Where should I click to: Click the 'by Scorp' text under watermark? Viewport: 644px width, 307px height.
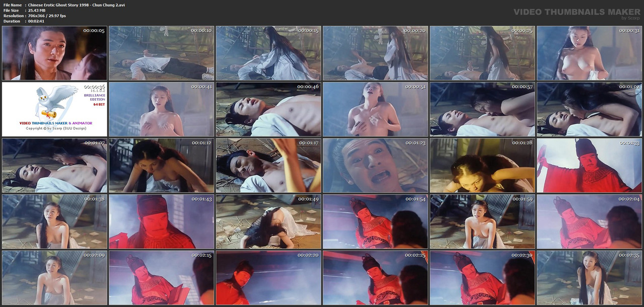click(x=631, y=18)
